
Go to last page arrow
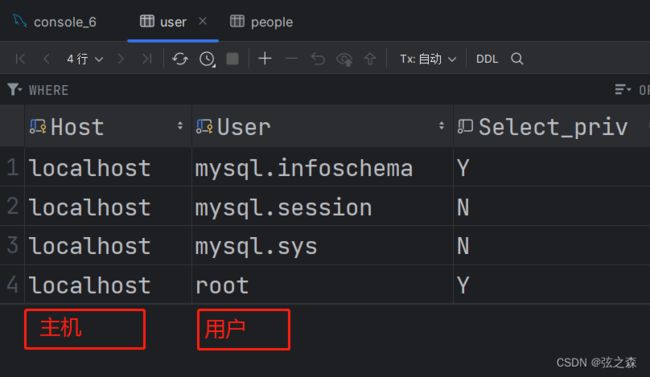coord(146,59)
